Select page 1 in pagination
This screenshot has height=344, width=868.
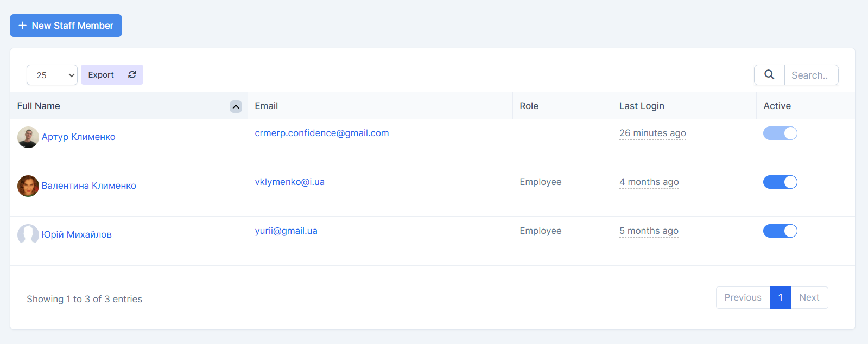780,297
